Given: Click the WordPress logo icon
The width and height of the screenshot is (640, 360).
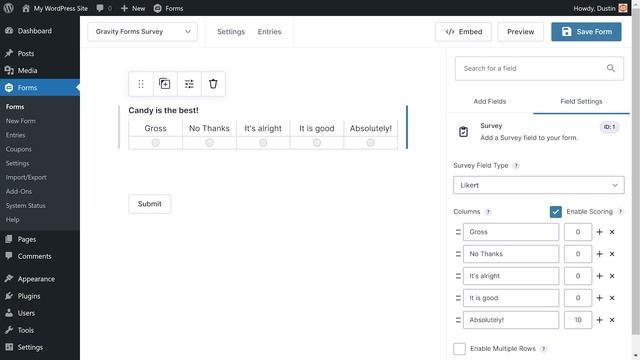Looking at the screenshot, I should click(x=8, y=8).
